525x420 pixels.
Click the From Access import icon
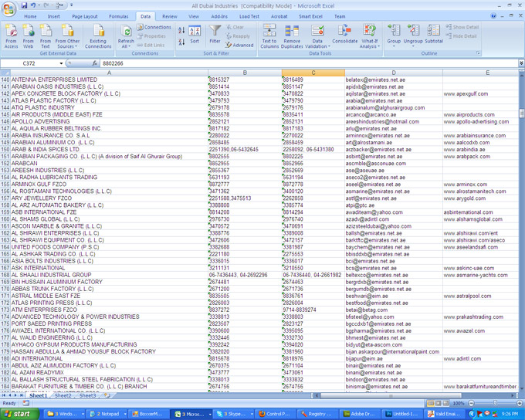pyautogui.click(x=11, y=35)
